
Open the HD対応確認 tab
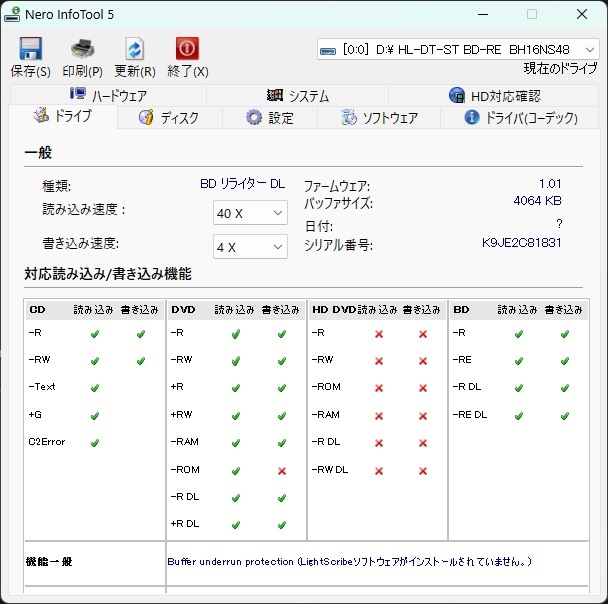click(494, 96)
